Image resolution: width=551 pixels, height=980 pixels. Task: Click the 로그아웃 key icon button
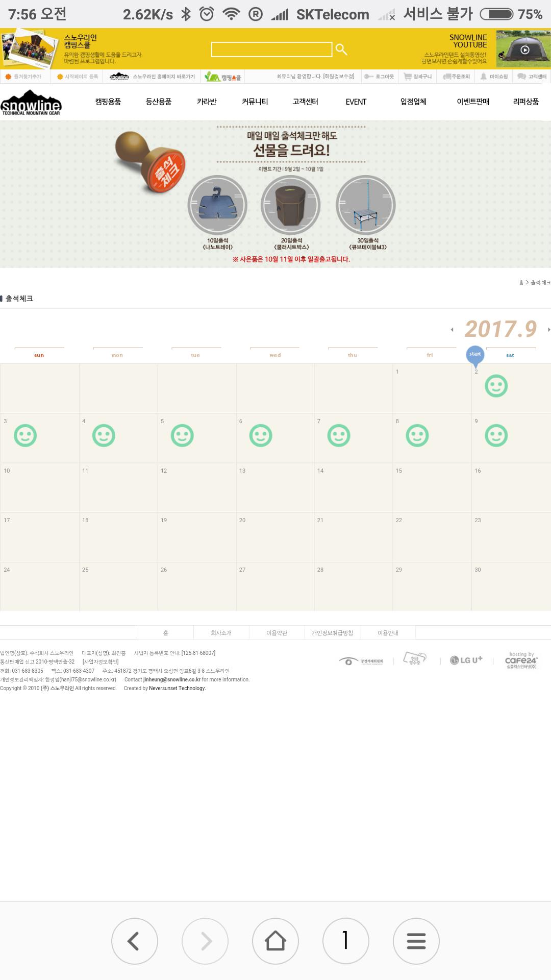pyautogui.click(x=379, y=77)
